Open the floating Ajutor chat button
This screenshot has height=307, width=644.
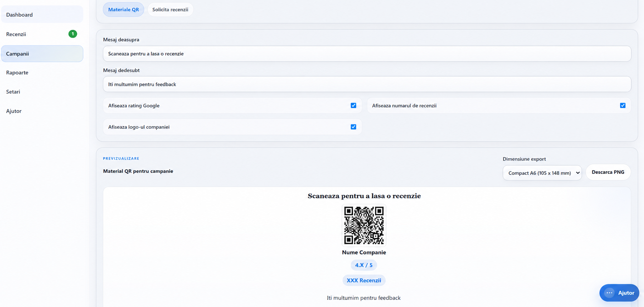point(619,293)
